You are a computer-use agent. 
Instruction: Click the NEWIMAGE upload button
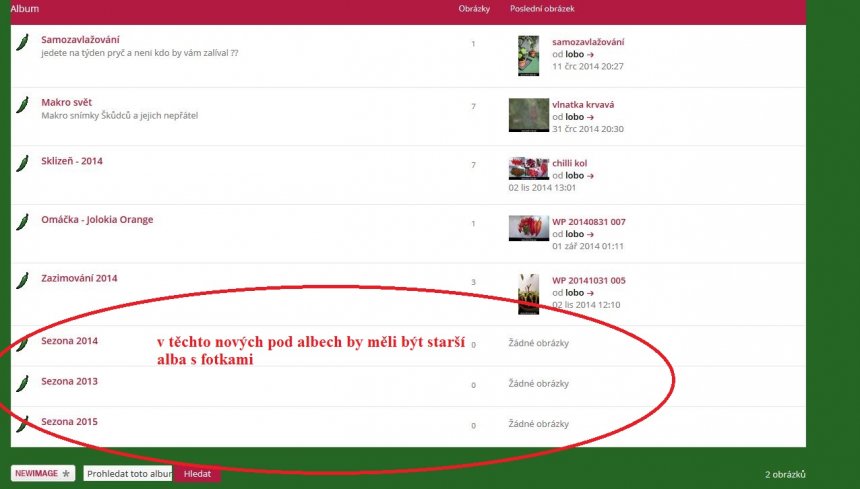[x=44, y=473]
